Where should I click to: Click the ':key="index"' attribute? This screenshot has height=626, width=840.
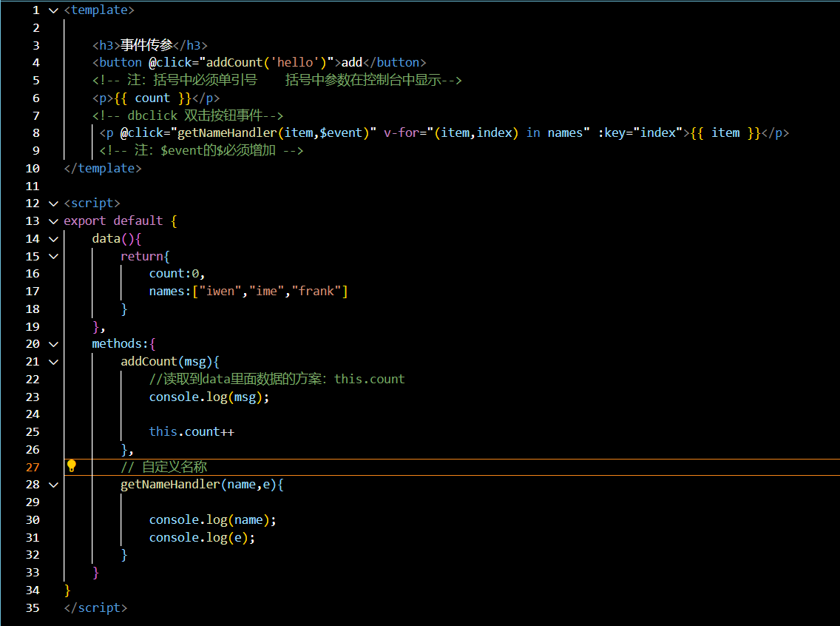[x=640, y=133]
